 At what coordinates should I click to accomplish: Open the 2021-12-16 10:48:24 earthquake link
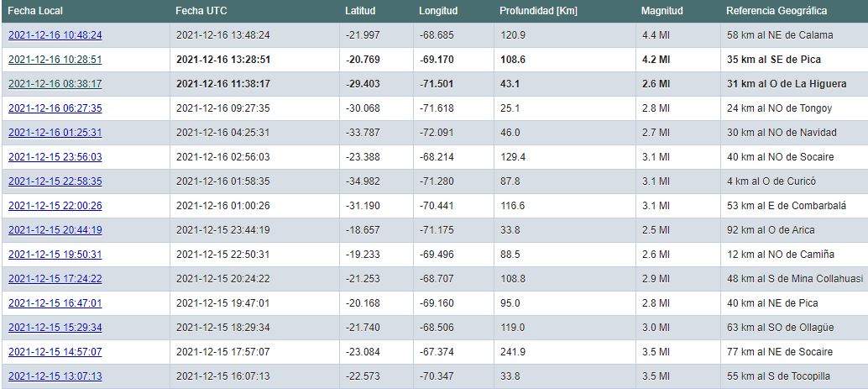tap(55, 35)
